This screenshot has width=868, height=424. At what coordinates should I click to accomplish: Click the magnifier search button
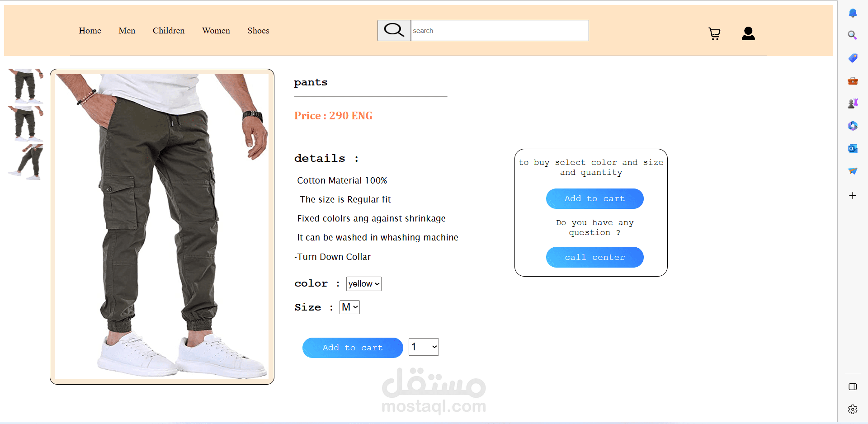coord(394,31)
